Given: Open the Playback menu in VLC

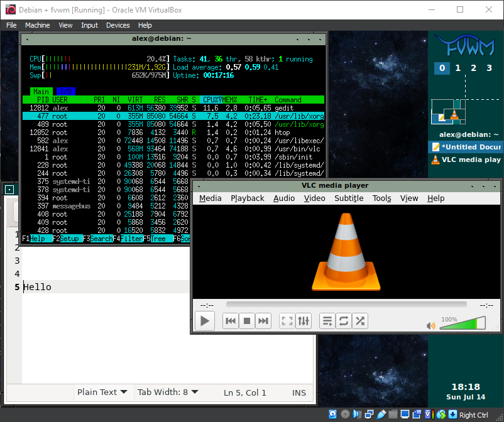Looking at the screenshot, I should (247, 198).
